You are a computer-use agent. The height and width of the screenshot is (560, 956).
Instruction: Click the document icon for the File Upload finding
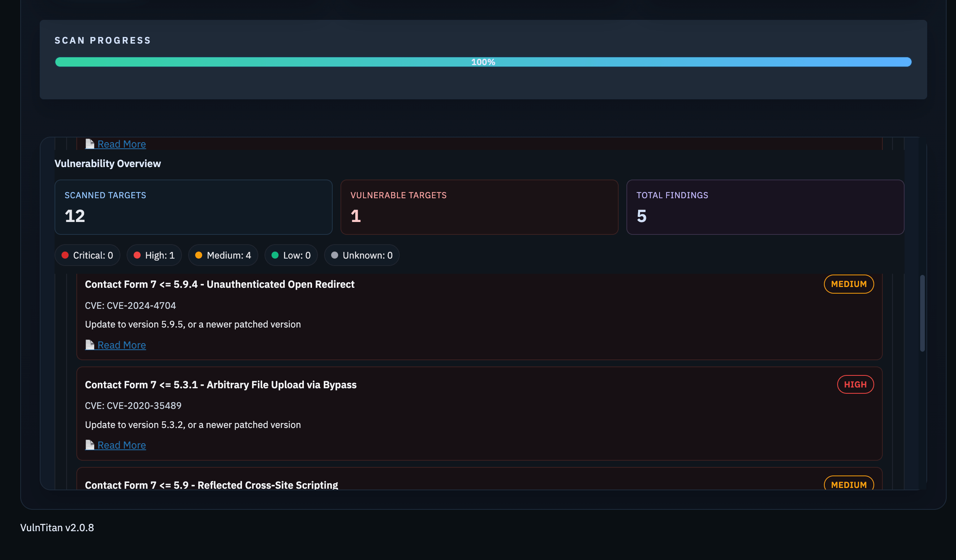(90, 445)
